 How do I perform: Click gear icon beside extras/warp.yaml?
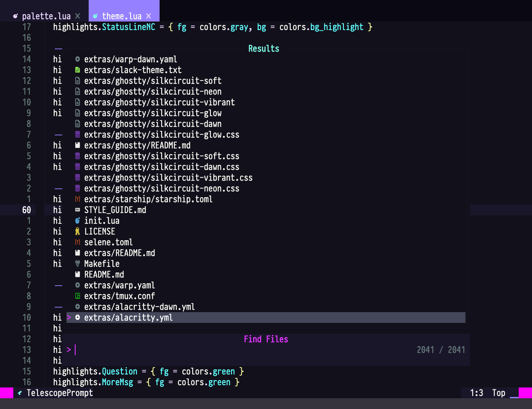(x=78, y=285)
